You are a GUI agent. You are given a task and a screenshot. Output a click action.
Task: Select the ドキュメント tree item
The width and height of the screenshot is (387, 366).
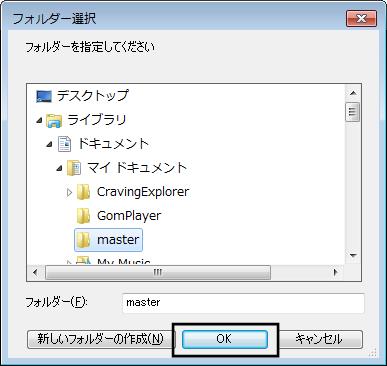click(113, 144)
